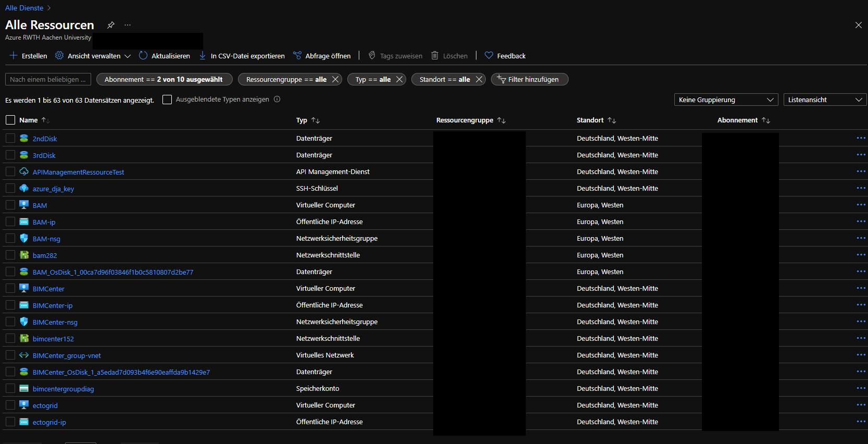Click the Aktualisieren refresh icon
The width and height of the screenshot is (868, 444).
(x=143, y=56)
